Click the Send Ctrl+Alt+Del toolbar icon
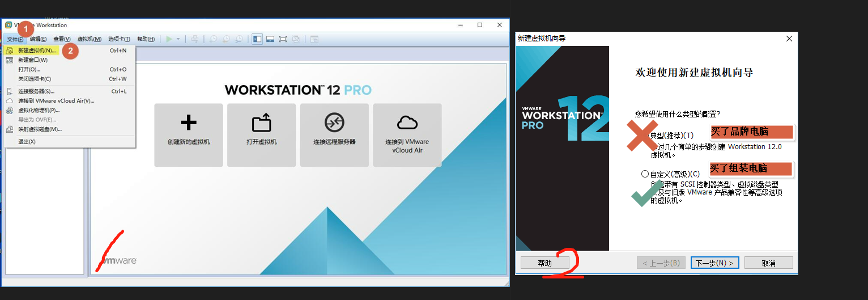The height and width of the screenshot is (300, 868). point(194,39)
